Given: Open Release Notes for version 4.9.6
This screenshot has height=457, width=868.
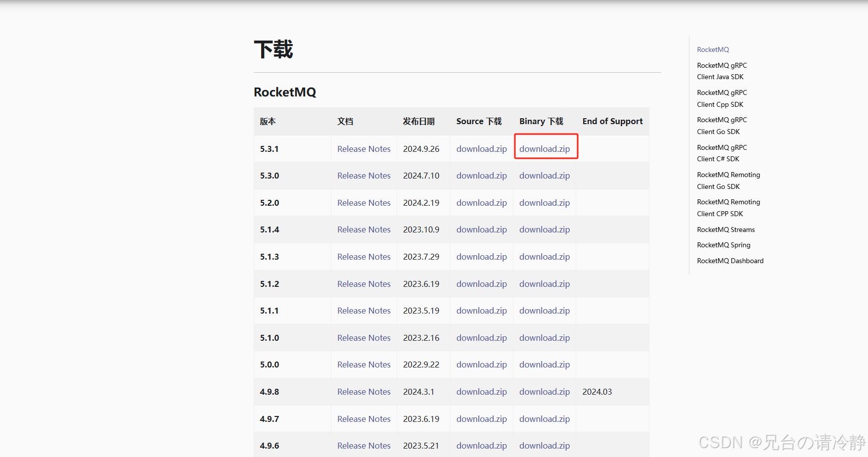Looking at the screenshot, I should pyautogui.click(x=364, y=446).
